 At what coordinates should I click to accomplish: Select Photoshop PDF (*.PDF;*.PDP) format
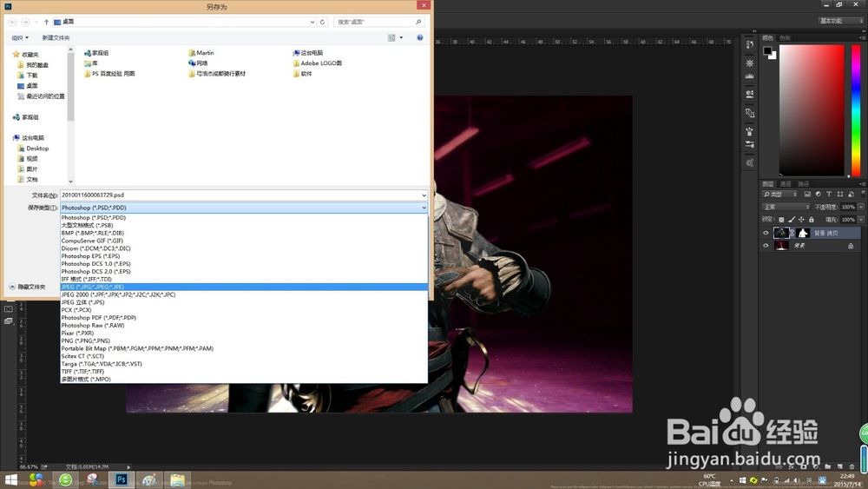click(x=244, y=318)
